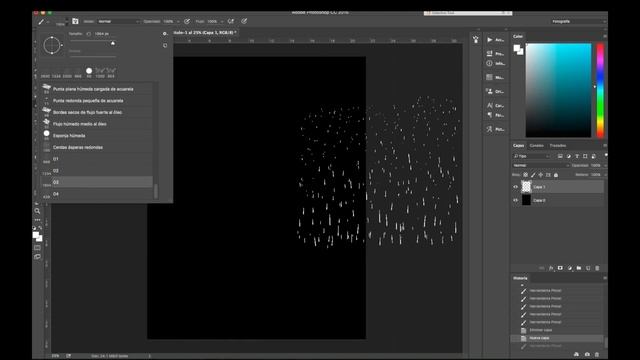Open the Character panel icon in dock
The width and height of the screenshot is (640, 360).
tap(489, 105)
